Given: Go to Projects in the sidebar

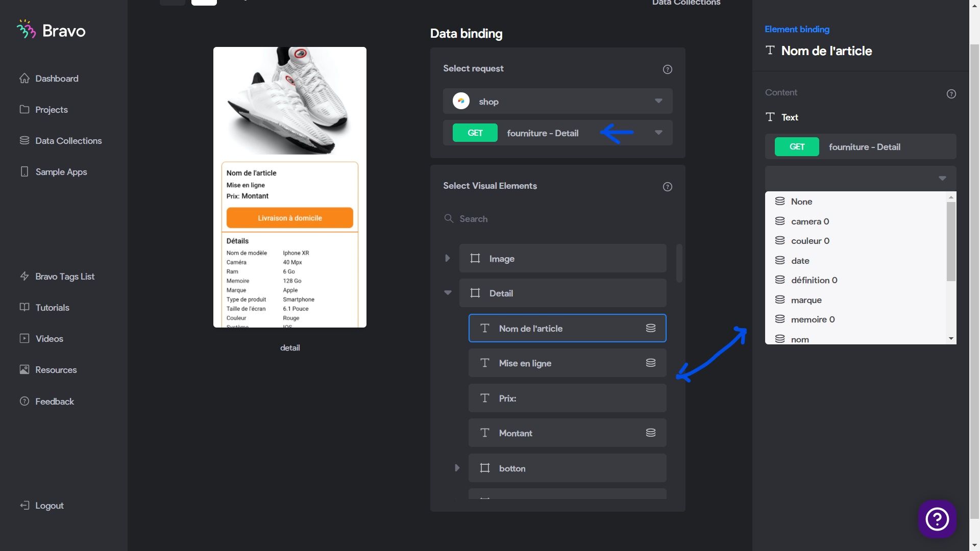Looking at the screenshot, I should pyautogui.click(x=51, y=110).
